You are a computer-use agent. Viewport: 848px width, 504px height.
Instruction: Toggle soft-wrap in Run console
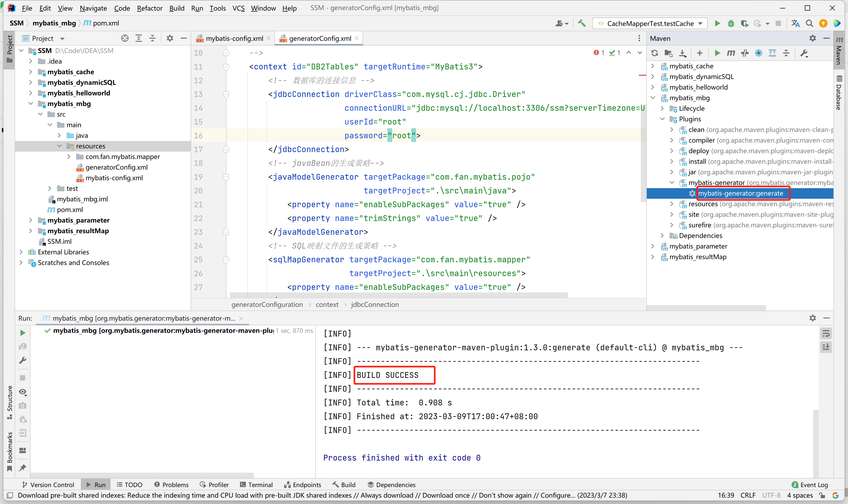(825, 334)
